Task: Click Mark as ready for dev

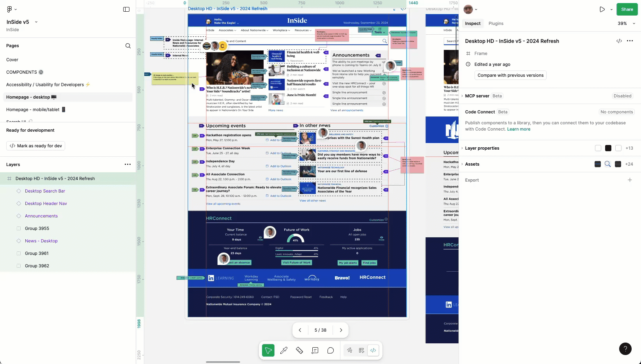Action: [36, 146]
